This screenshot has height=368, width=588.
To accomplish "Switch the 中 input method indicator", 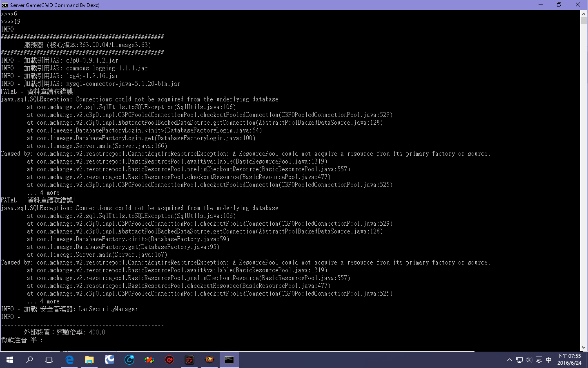I will point(548,360).
